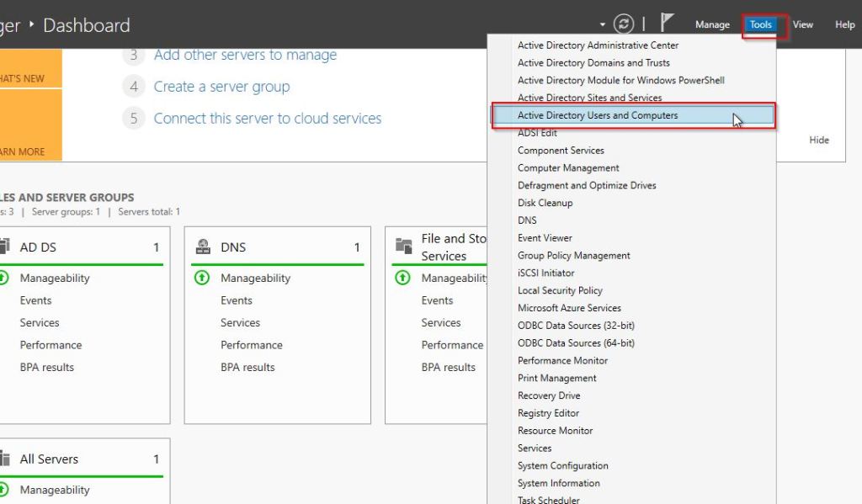Open ODBC Data Sources (32-bit)
The height and width of the screenshot is (504, 862).
click(x=576, y=326)
